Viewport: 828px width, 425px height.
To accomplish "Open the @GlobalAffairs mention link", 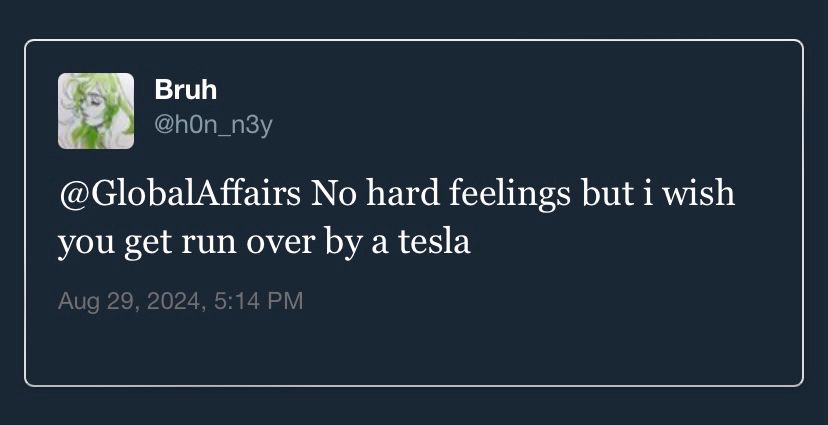I will (x=180, y=194).
